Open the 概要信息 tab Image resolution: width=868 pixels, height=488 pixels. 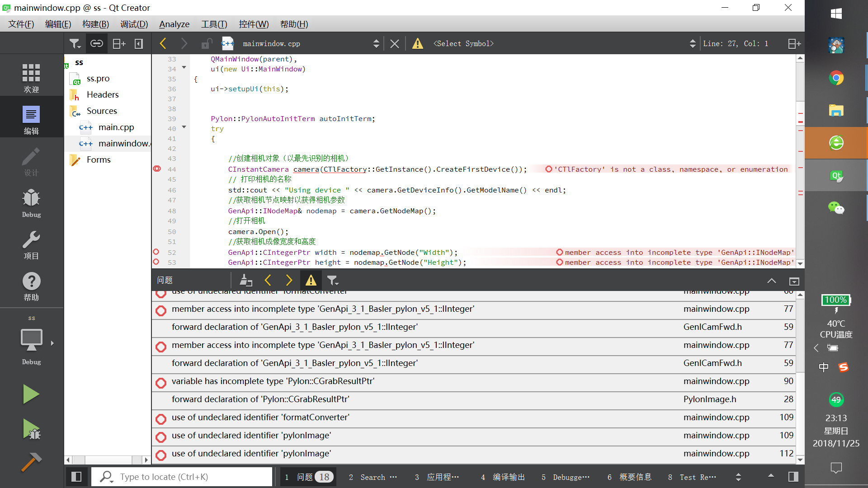629,477
